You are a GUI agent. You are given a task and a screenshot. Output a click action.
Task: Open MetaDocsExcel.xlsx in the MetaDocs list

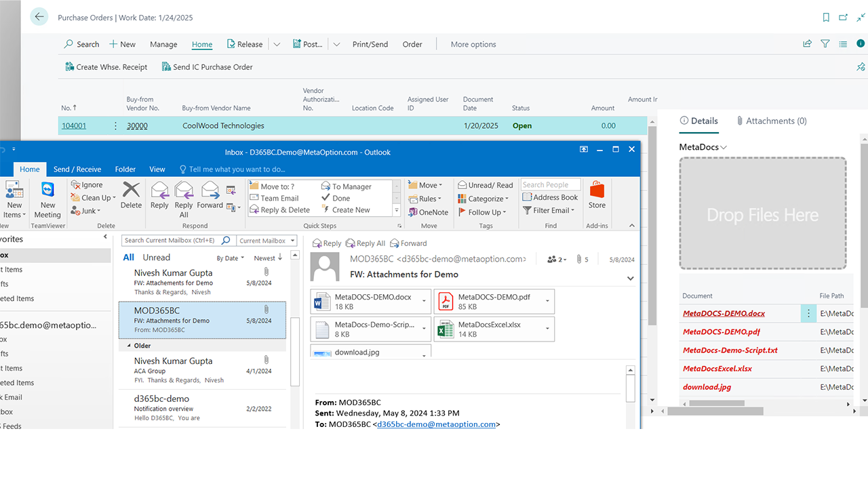click(717, 369)
